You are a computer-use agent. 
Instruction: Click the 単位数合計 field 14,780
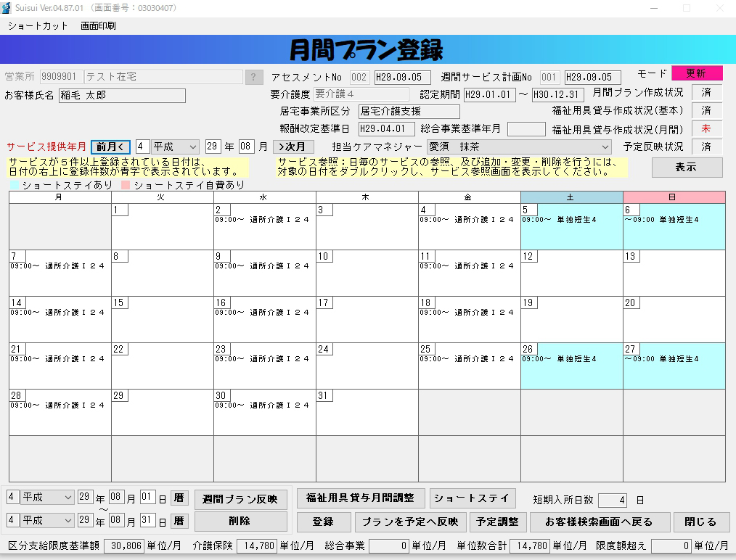pos(530,546)
